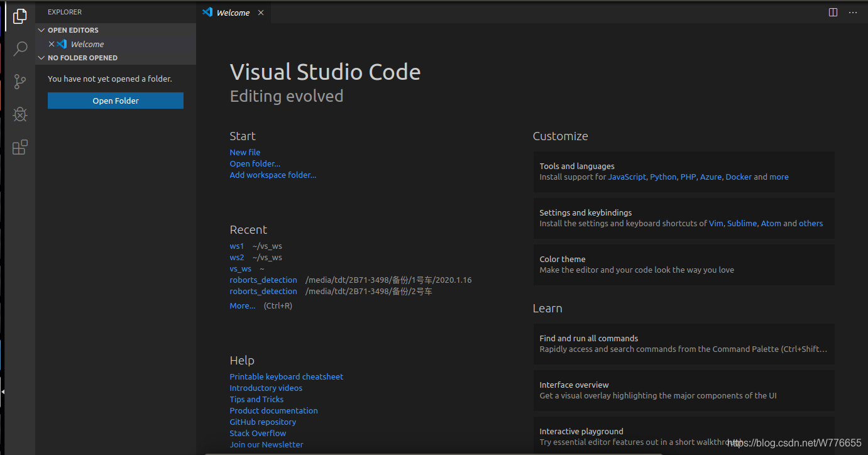Open recent workspace ws1

coord(237,246)
